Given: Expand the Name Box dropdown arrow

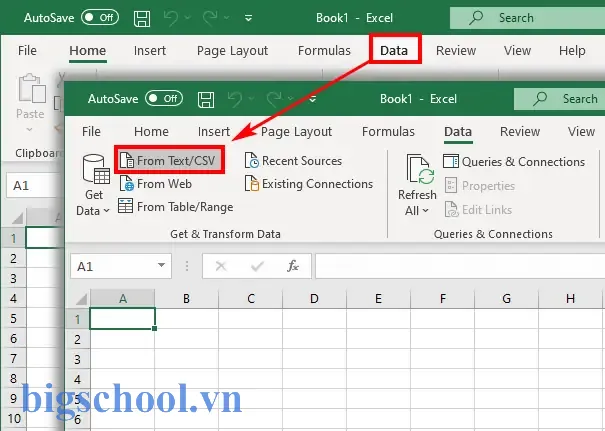Looking at the screenshot, I should pos(162,265).
